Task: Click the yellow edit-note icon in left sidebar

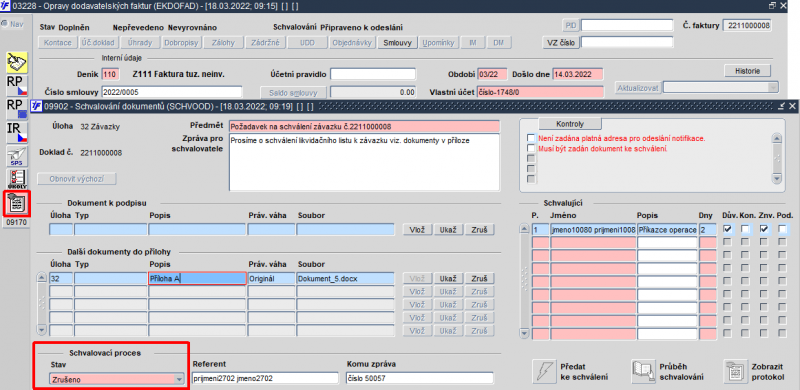Action: [x=17, y=62]
